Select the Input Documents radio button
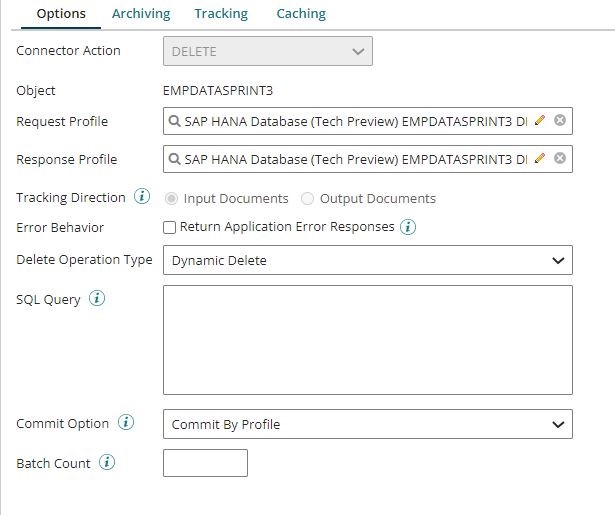This screenshot has height=515, width=615. point(172,198)
